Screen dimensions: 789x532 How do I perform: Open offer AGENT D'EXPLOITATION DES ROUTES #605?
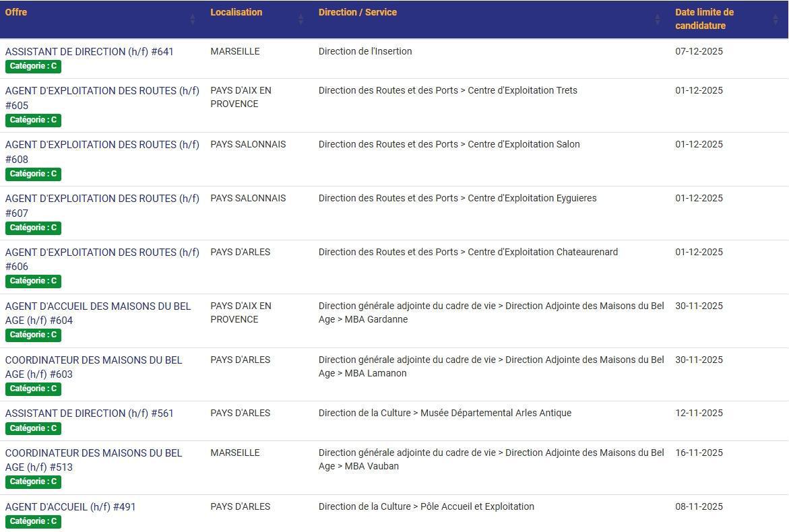[102, 97]
